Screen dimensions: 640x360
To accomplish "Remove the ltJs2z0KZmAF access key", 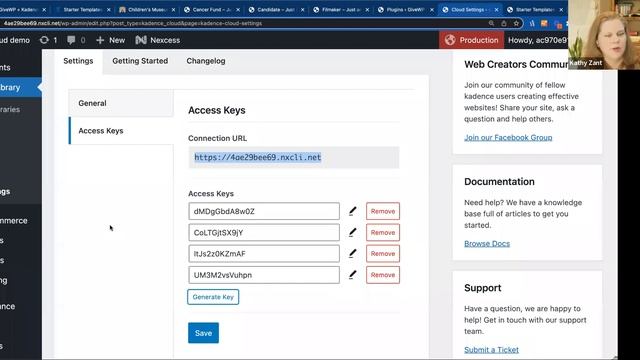I will pyautogui.click(x=383, y=254).
